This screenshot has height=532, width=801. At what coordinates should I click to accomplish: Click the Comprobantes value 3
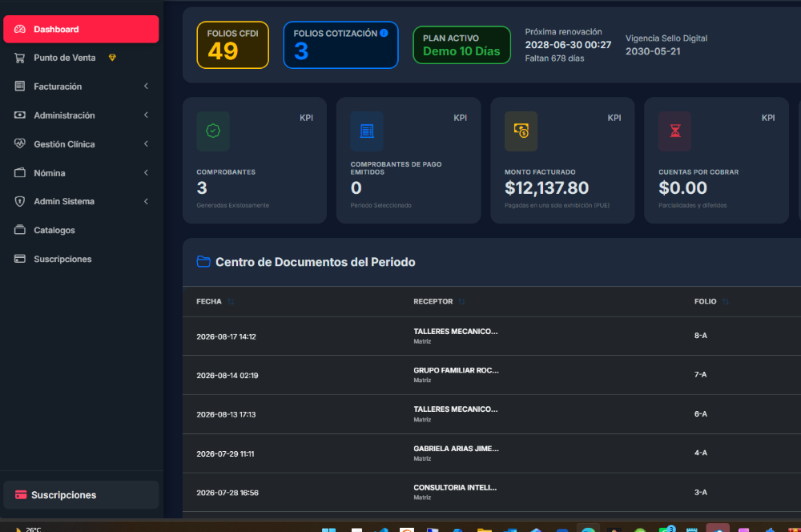[202, 188]
